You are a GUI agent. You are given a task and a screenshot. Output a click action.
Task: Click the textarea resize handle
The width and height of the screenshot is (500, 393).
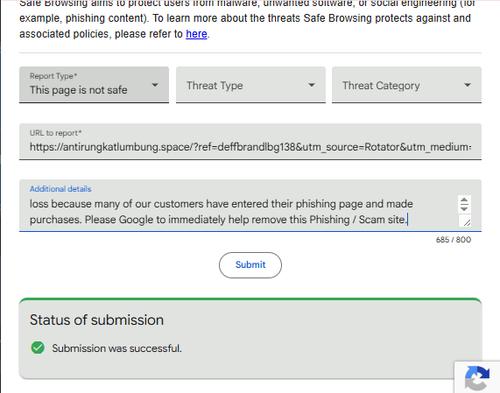(x=466, y=222)
